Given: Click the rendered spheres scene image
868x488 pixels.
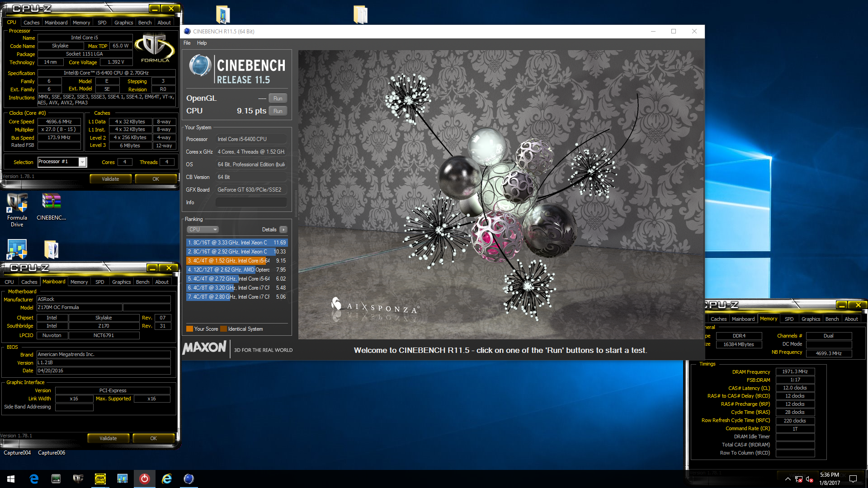Looking at the screenshot, I should click(x=500, y=194).
